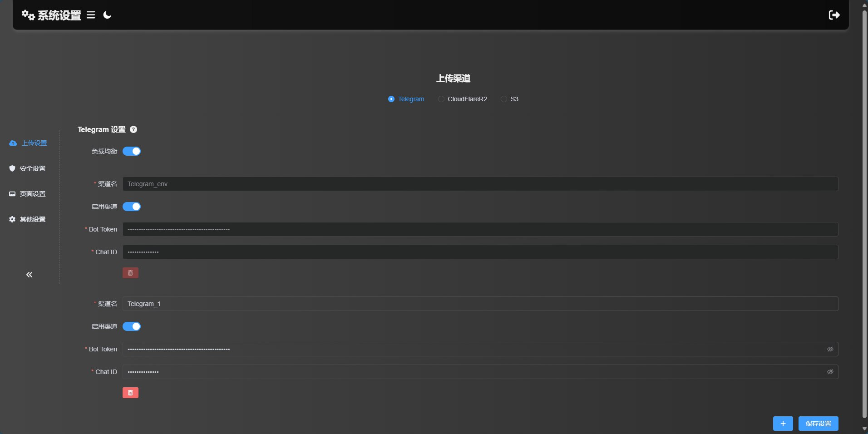Switch to 安全设置 in the sidebar
Screen dimensions: 868x434
coord(31,168)
